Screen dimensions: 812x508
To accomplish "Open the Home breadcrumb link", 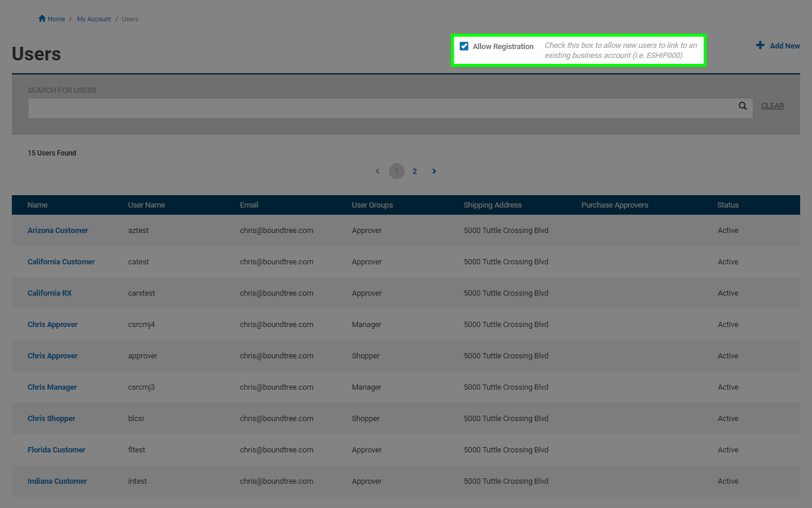I will click(56, 19).
